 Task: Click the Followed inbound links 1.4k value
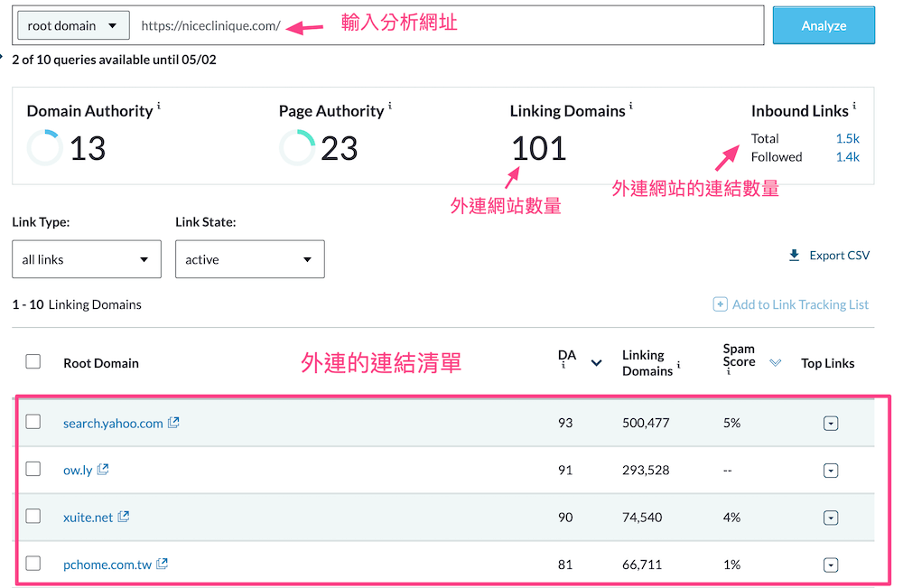point(847,156)
